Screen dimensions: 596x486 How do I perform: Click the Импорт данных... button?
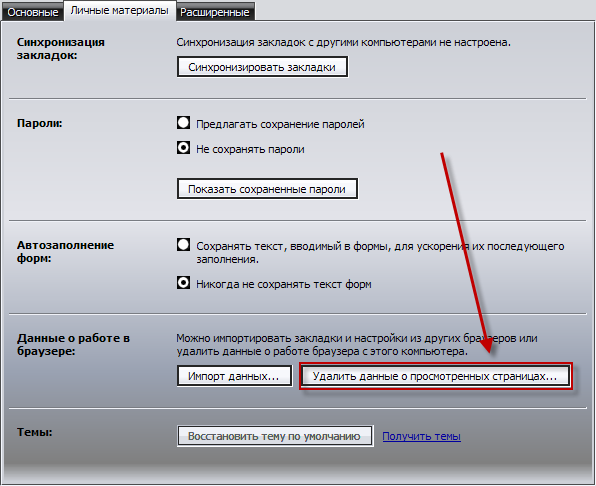(234, 376)
